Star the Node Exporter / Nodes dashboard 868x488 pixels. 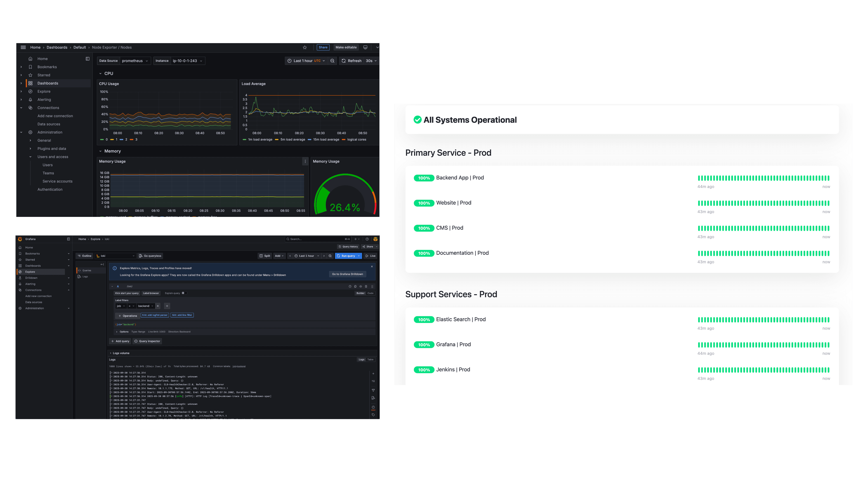tap(305, 47)
